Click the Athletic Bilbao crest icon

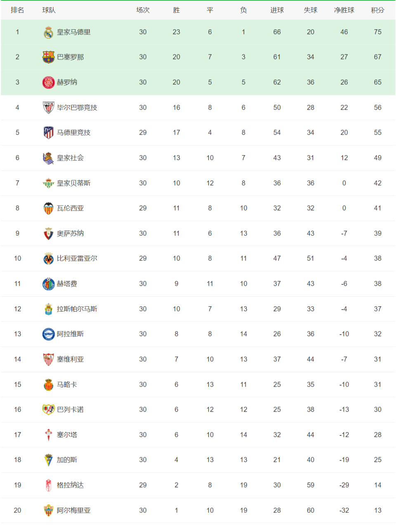48,107
